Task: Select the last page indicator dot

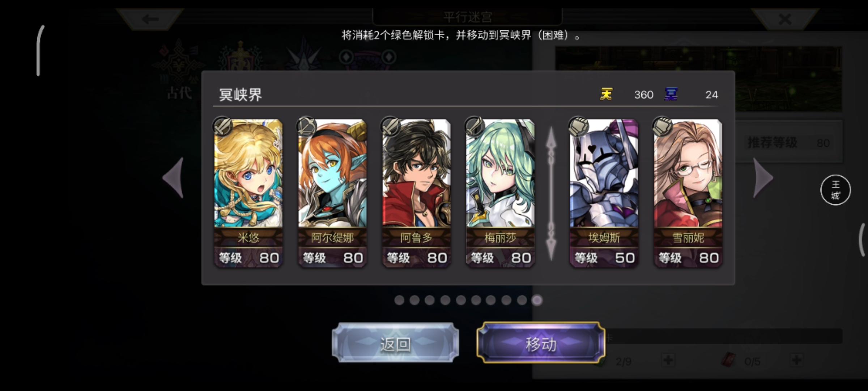Action: (x=537, y=300)
